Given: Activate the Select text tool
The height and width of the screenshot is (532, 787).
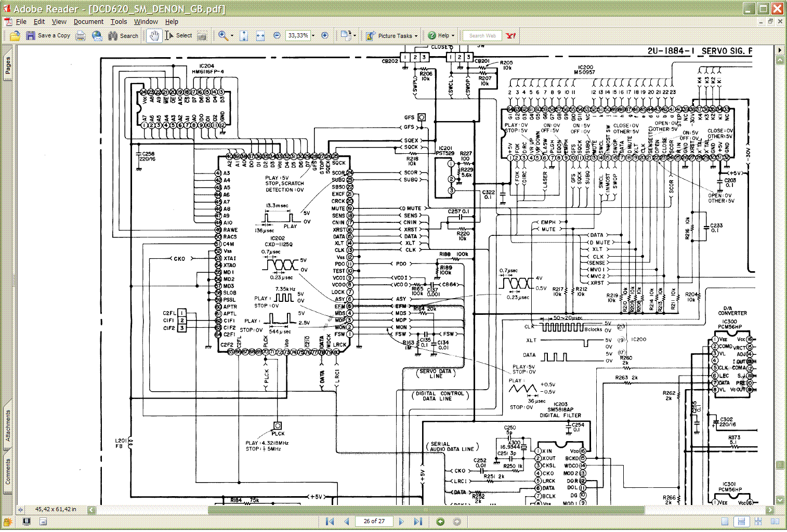Looking at the screenshot, I should click(178, 35).
